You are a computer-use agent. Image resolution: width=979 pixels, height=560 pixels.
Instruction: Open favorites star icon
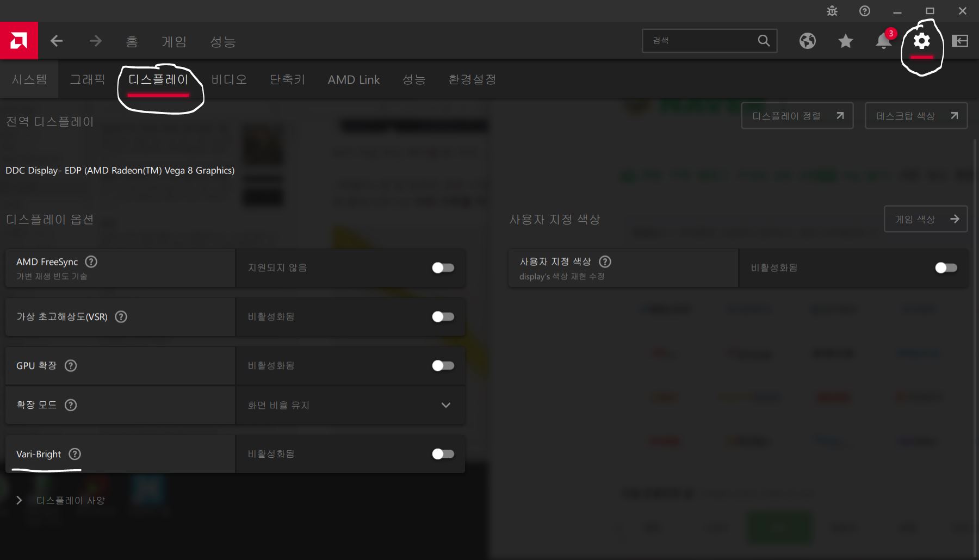pos(846,41)
